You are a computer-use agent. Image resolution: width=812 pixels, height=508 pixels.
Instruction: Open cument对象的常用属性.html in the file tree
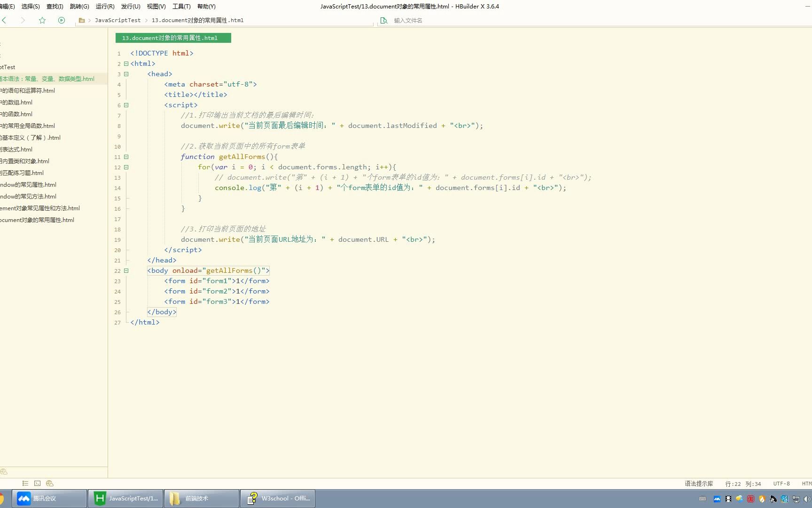click(37, 220)
